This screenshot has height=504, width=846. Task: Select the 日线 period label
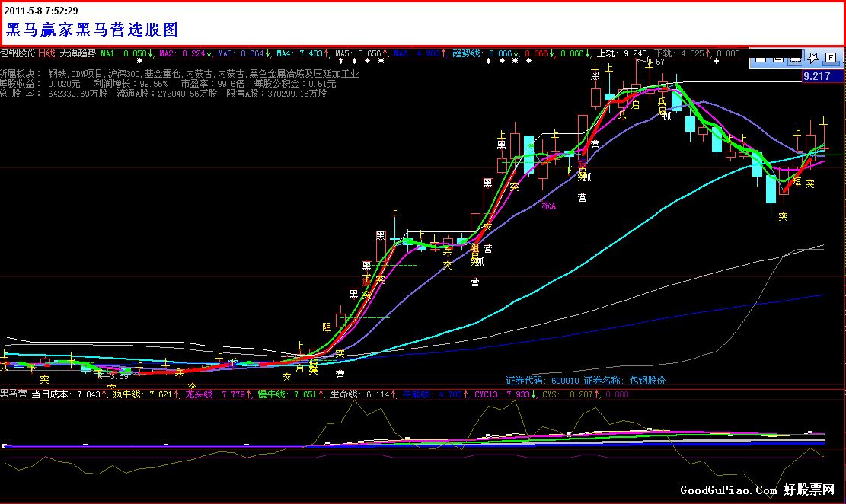[x=46, y=53]
